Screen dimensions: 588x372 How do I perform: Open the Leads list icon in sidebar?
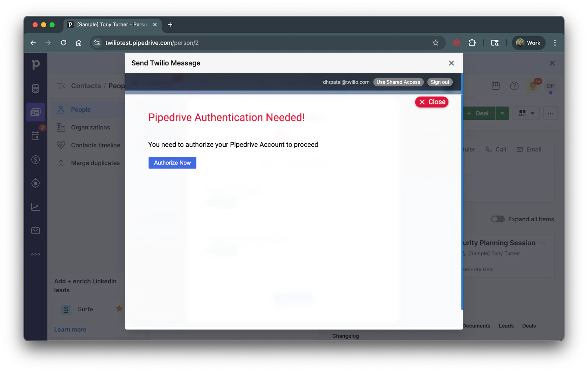(35, 88)
